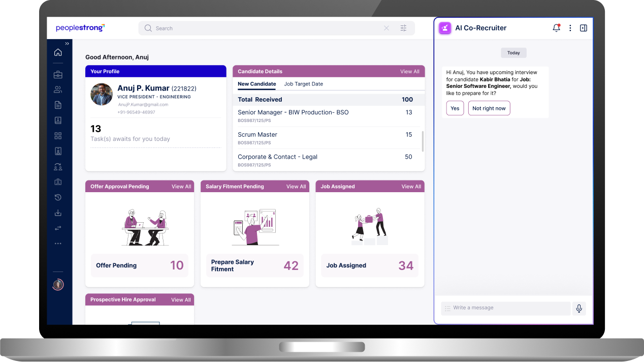Open the download icon in sidebar
The height and width of the screenshot is (362, 644).
point(58,213)
